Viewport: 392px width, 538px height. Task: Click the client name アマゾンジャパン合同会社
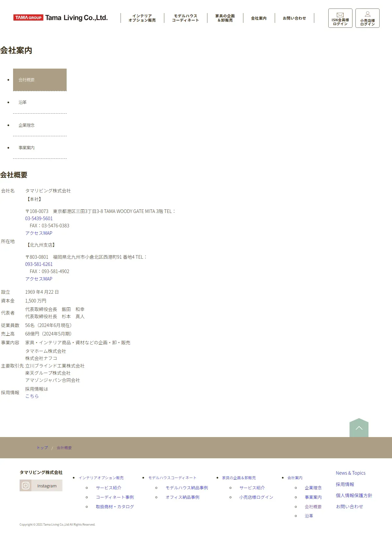pos(53,380)
